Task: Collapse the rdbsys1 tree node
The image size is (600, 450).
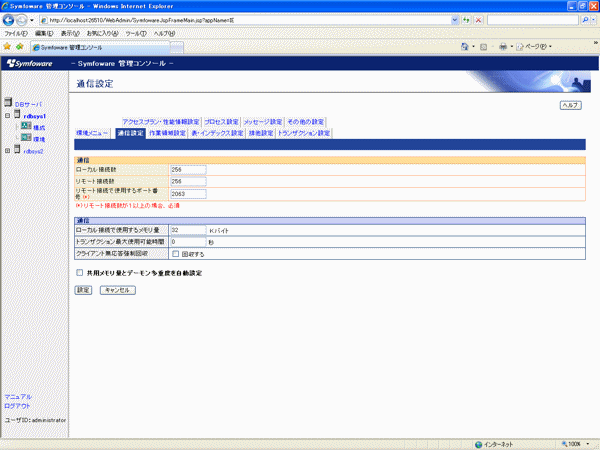Action: (x=7, y=115)
